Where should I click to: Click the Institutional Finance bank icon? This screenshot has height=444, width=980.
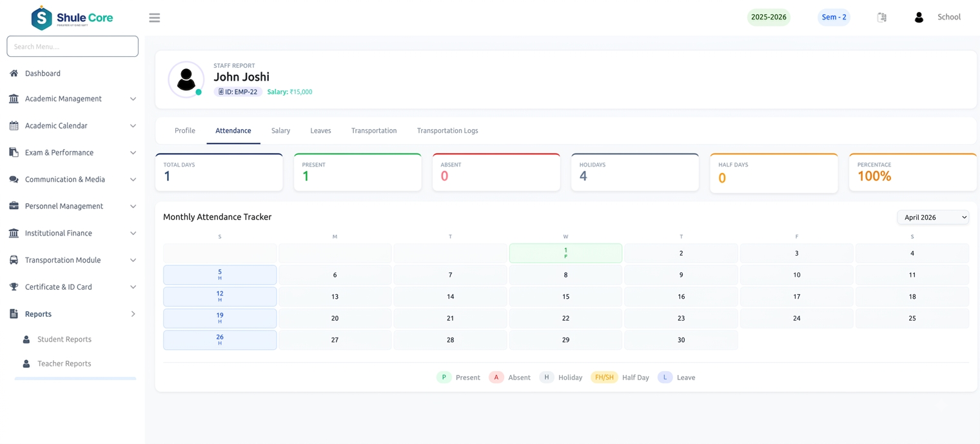14,234
